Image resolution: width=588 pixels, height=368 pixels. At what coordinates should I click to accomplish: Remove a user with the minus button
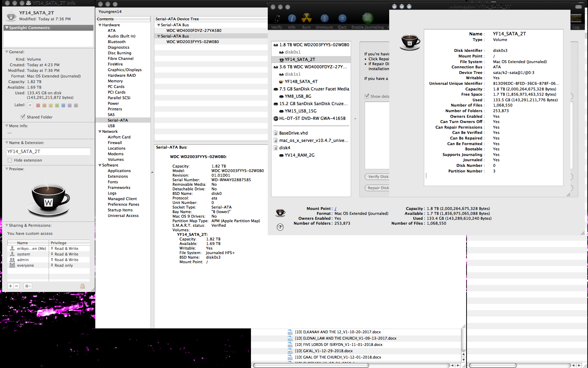[16, 286]
